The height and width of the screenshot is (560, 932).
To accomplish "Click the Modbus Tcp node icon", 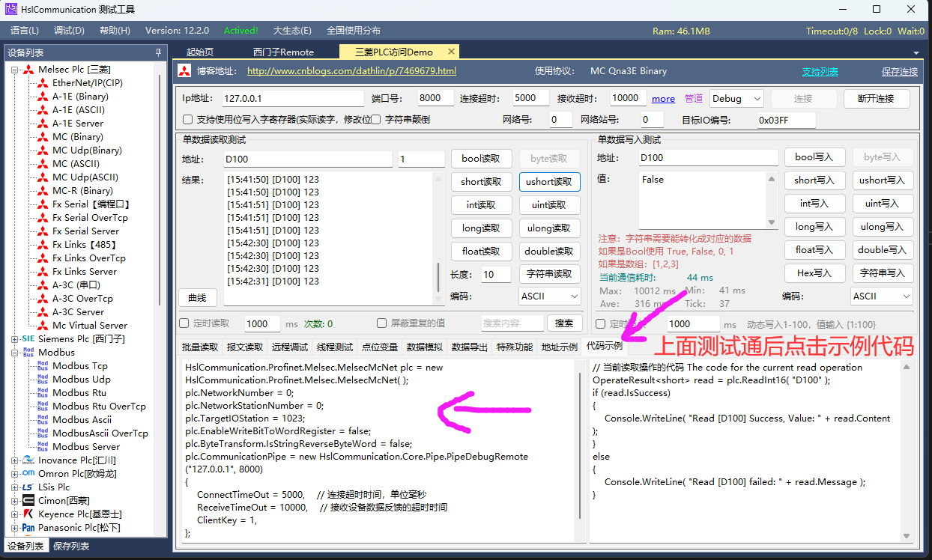I will (43, 366).
